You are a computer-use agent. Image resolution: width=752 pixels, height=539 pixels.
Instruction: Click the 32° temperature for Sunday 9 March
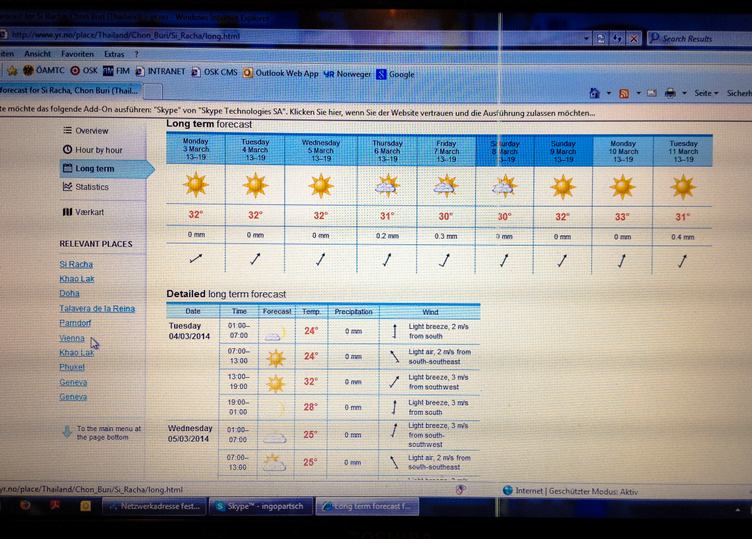click(562, 217)
